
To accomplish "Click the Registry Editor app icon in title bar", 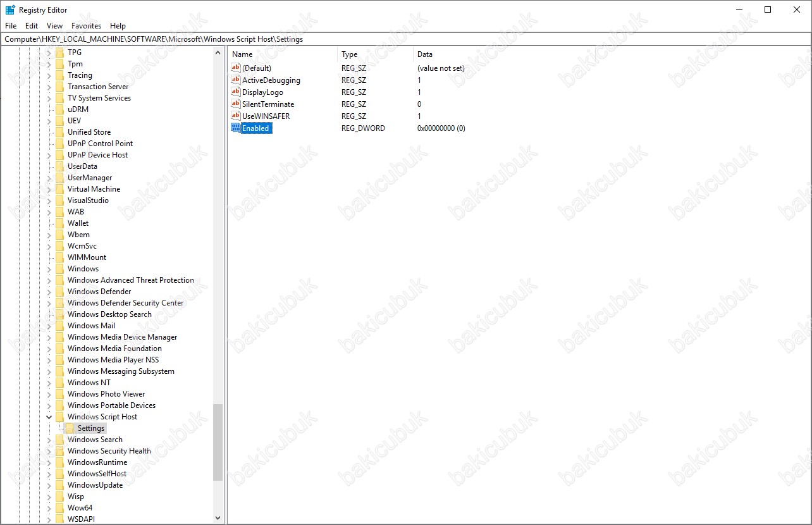I will (10, 10).
